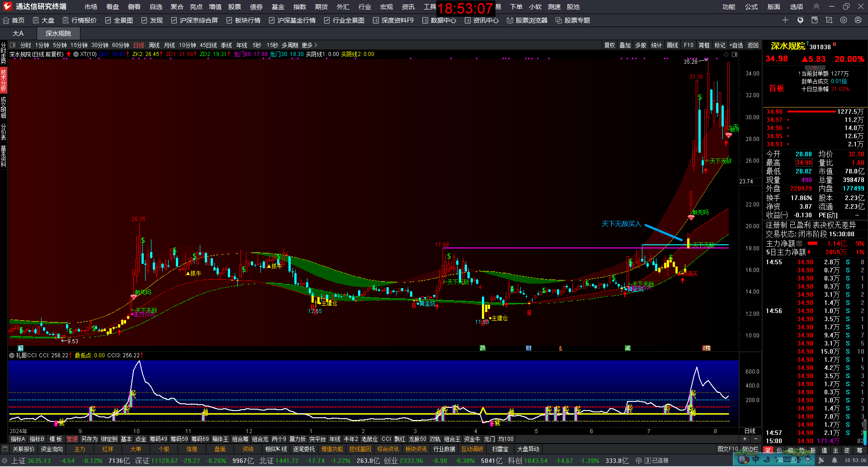Click the double-chevron collapse toolbar icon
Image resolution: width=868 pixels, height=467 pixels.
pyautogui.click(x=816, y=6)
